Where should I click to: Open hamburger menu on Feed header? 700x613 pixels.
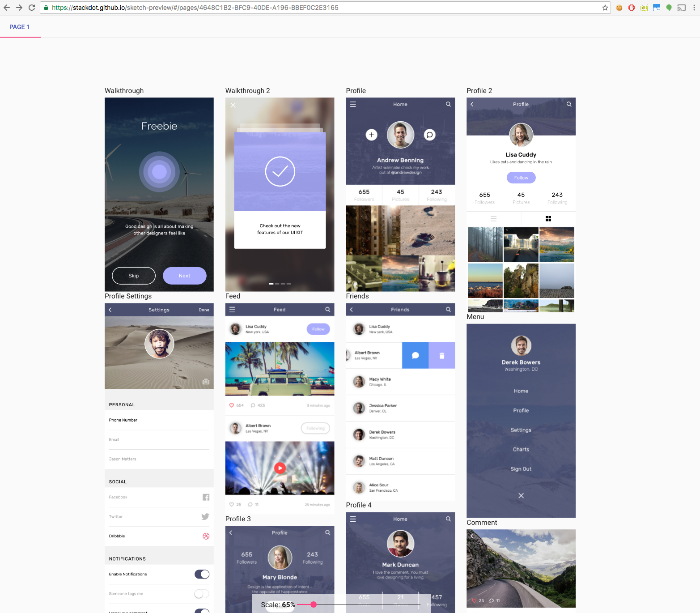click(232, 310)
